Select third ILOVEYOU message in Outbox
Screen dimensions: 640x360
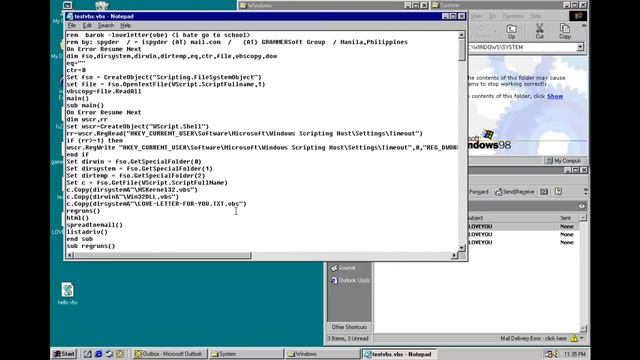523,242
